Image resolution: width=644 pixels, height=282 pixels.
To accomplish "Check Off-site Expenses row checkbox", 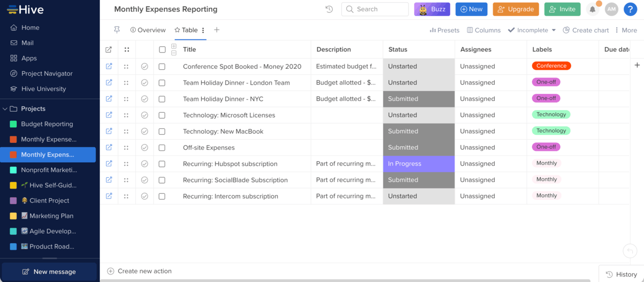I will (162, 148).
